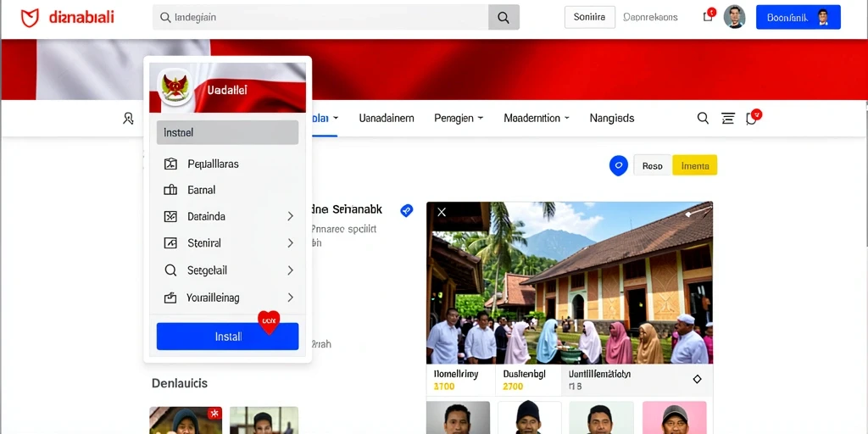Click the Earnal briefcase icon
The image size is (868, 434).
(170, 190)
